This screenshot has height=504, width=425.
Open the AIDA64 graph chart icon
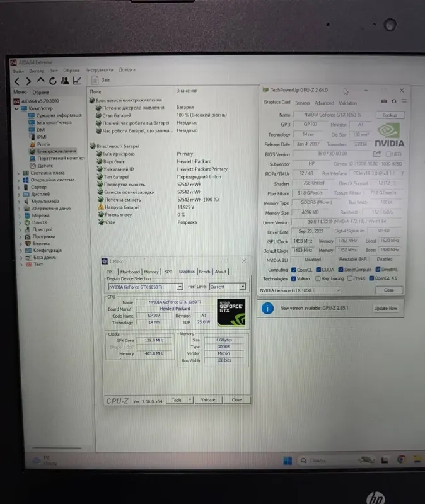tap(77, 81)
